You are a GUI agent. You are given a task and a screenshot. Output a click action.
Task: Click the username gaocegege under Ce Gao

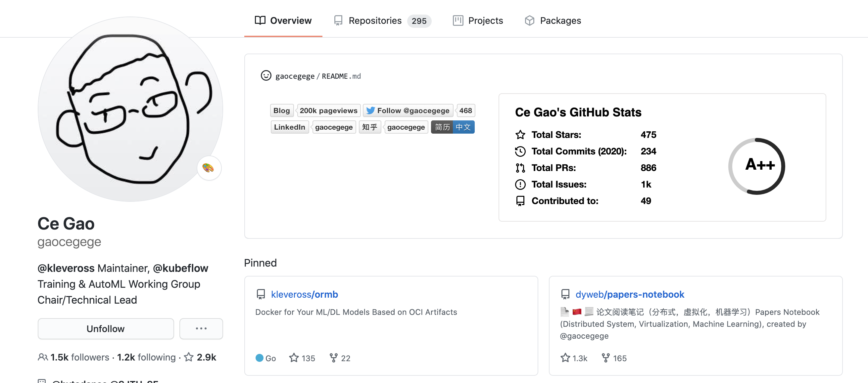pos(69,242)
